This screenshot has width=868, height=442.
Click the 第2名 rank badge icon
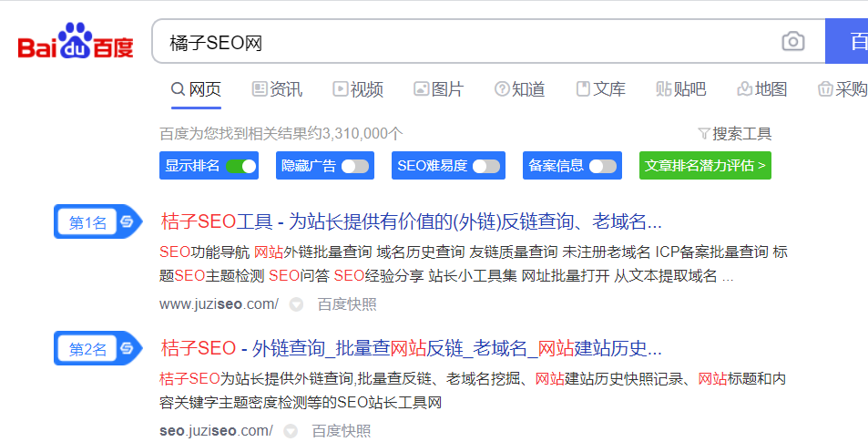coord(98,348)
